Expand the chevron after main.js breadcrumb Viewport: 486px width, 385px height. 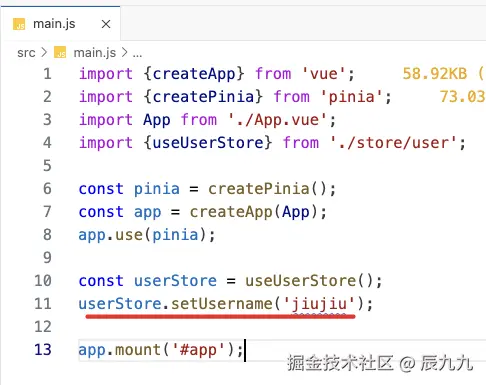[124, 52]
